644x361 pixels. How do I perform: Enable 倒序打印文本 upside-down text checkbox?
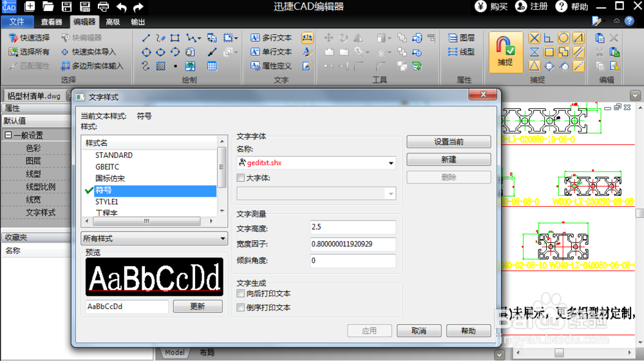click(241, 307)
